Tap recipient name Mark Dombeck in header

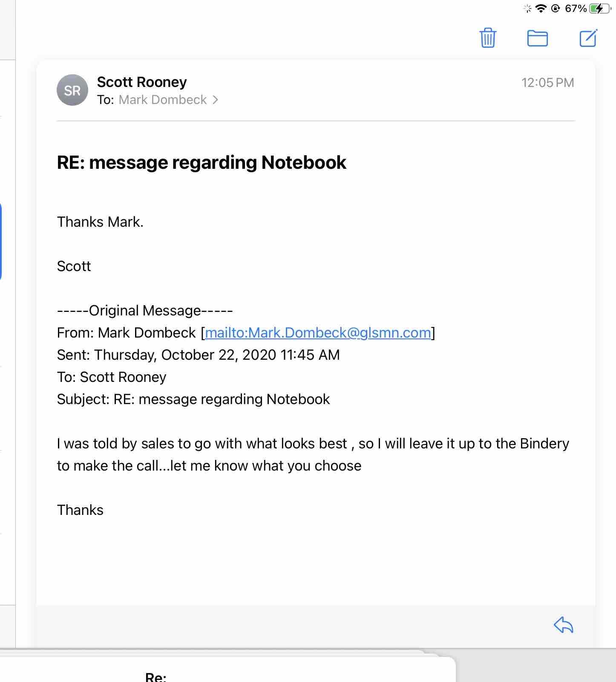pos(163,100)
